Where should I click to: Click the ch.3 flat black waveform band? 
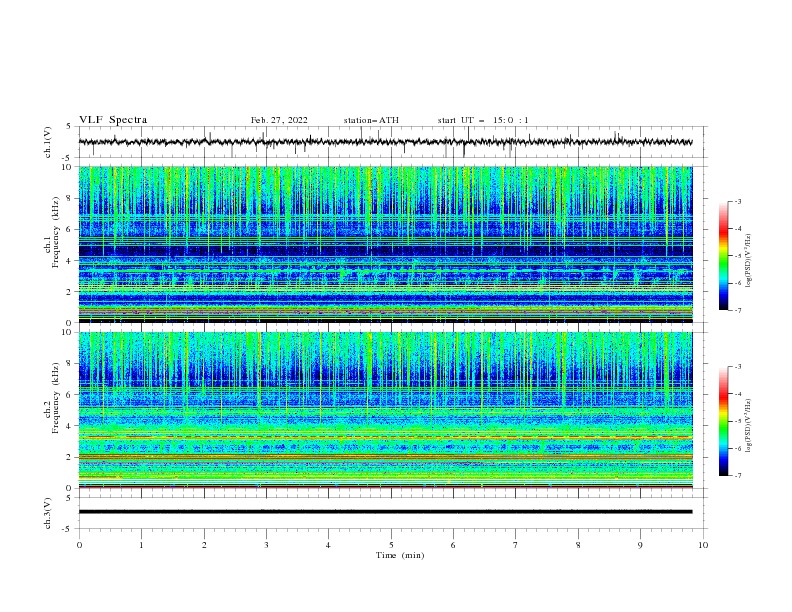click(385, 512)
